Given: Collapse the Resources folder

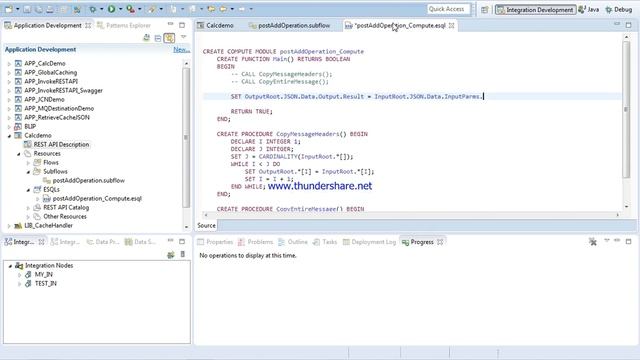Looking at the screenshot, I should click(19, 153).
